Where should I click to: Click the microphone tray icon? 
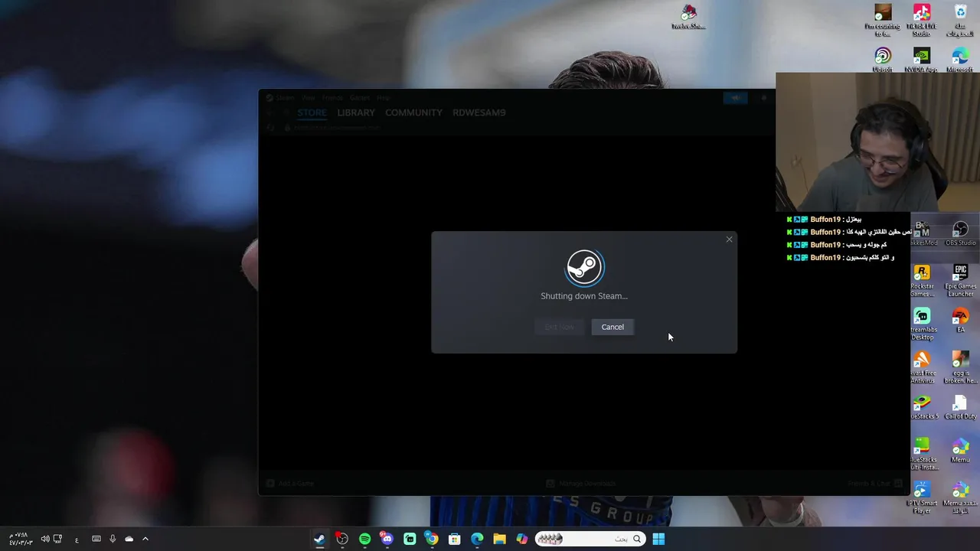coord(113,539)
